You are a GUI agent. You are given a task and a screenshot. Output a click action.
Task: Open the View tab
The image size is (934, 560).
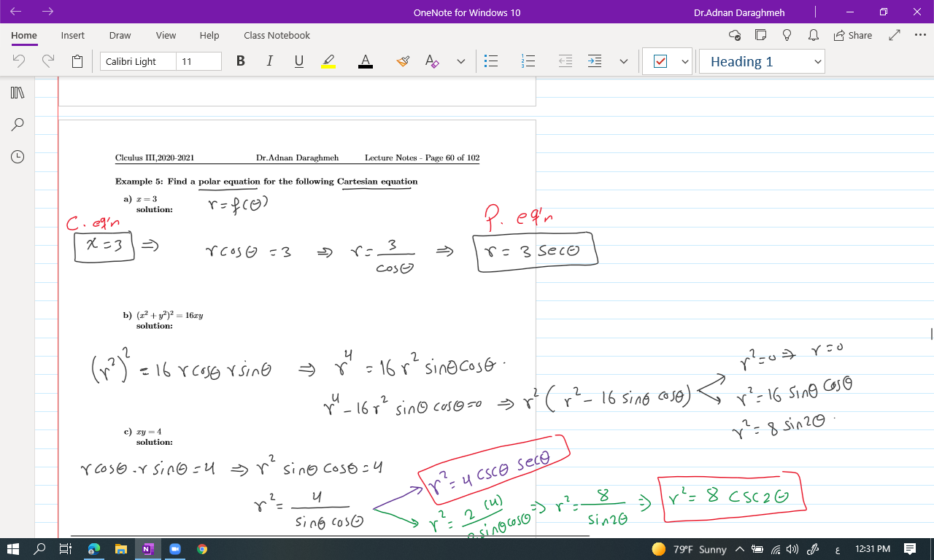click(166, 35)
